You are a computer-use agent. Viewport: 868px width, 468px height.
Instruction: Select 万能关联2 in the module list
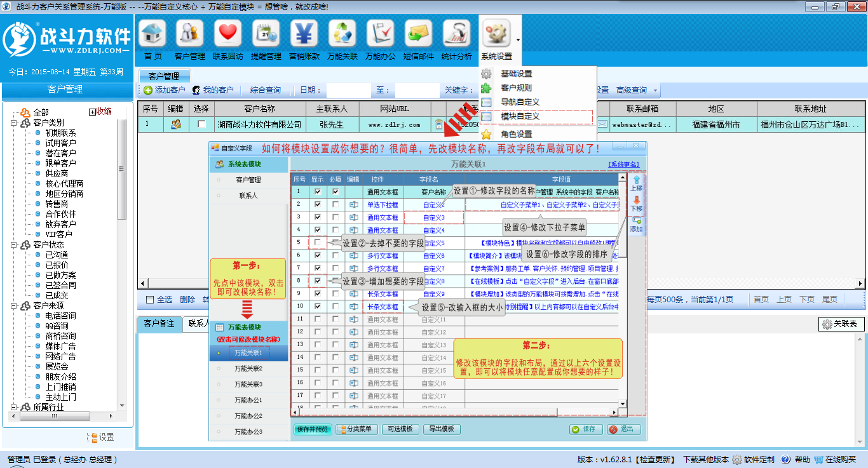pos(248,368)
